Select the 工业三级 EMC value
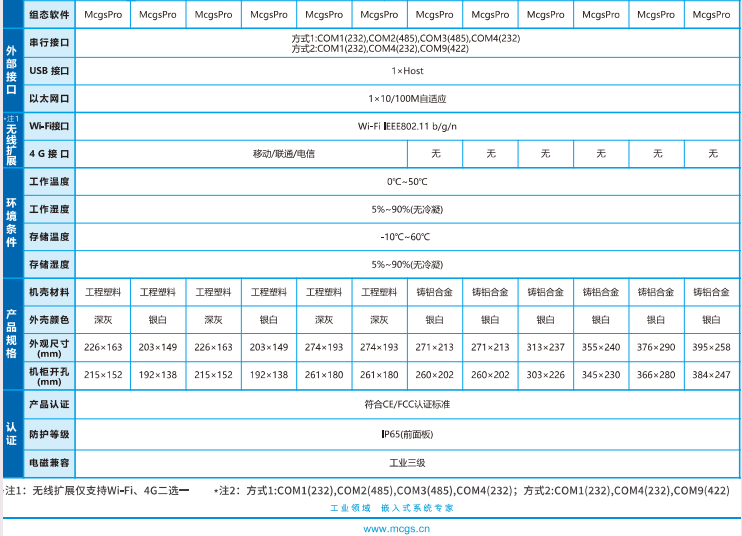Screen dimensions: 742x536 coord(407,463)
